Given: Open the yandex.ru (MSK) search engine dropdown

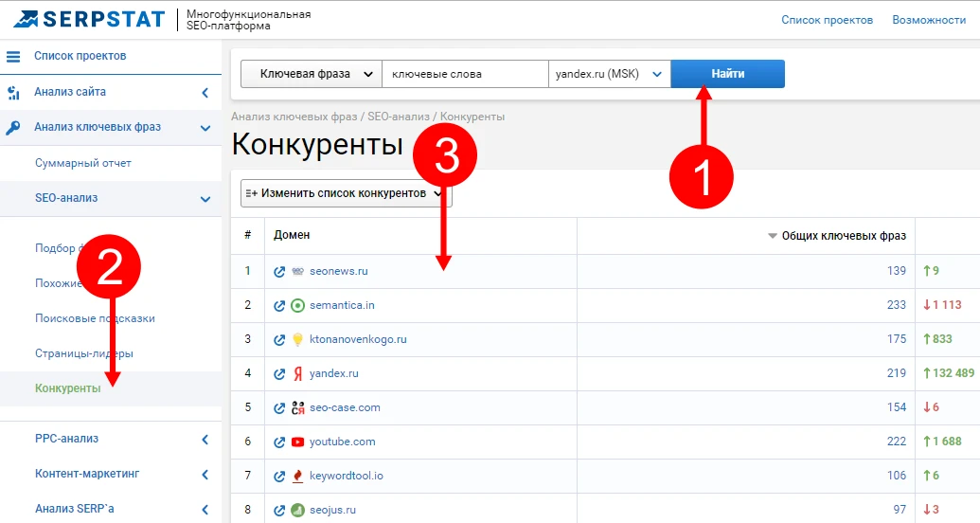Looking at the screenshot, I should [x=610, y=74].
